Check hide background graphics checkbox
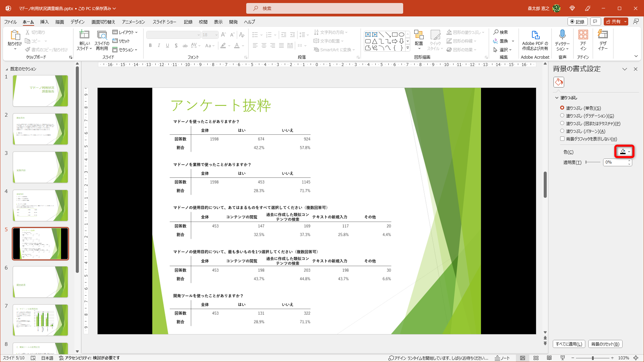 click(x=562, y=139)
